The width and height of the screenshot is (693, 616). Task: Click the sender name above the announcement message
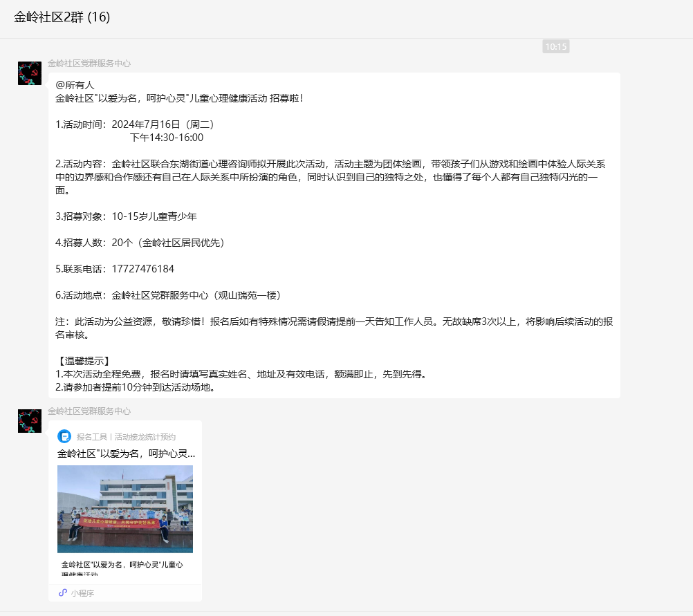89,64
